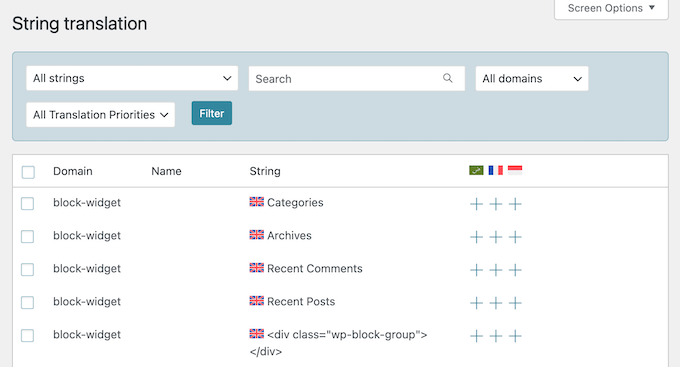Select the Recent Comments string text
Image resolution: width=680 pixels, height=367 pixels.
click(315, 269)
